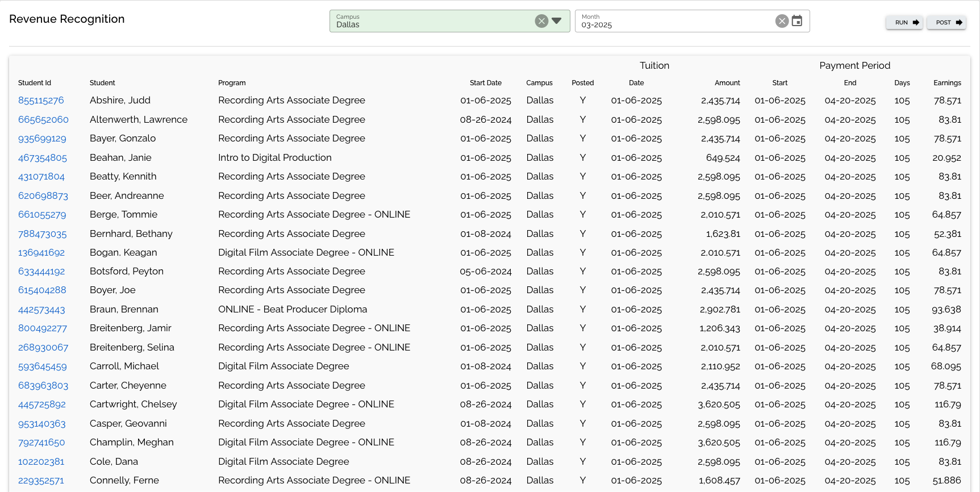This screenshot has height=492, width=980.
Task: Click program ONLINE - Beat Producer Diploma
Action: [293, 310]
